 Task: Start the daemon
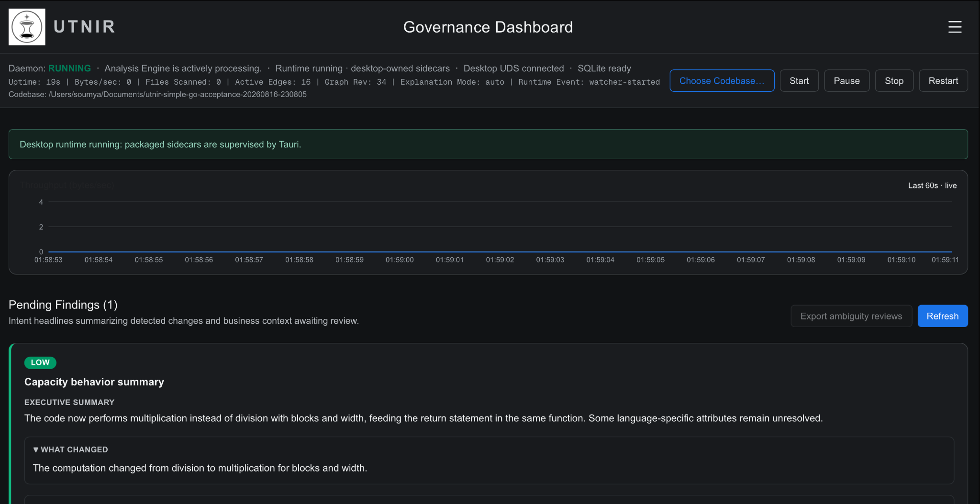[x=799, y=81]
